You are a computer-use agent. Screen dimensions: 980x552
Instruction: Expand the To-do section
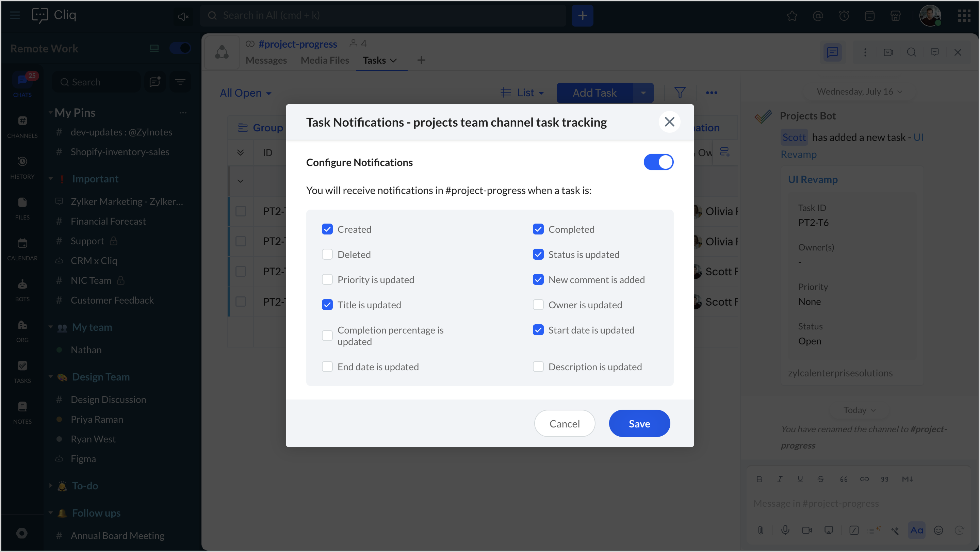(x=51, y=485)
